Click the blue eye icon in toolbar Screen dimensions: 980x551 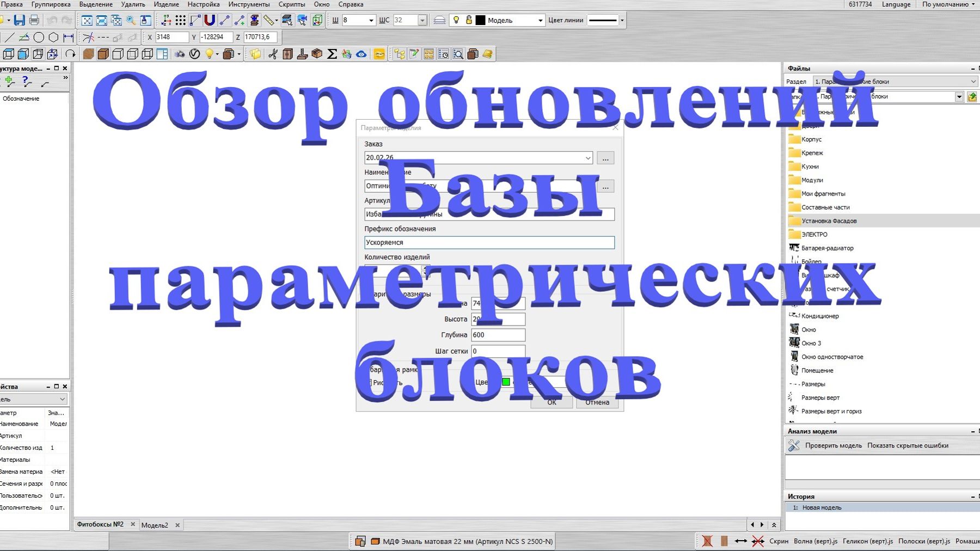pos(361,54)
